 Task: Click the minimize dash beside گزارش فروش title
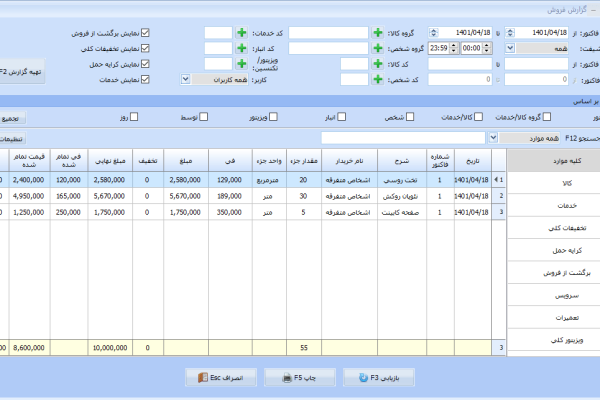click(x=593, y=10)
